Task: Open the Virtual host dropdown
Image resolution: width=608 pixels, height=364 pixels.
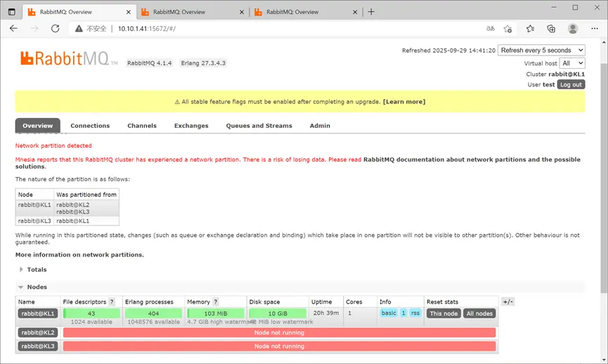Action: click(x=573, y=63)
